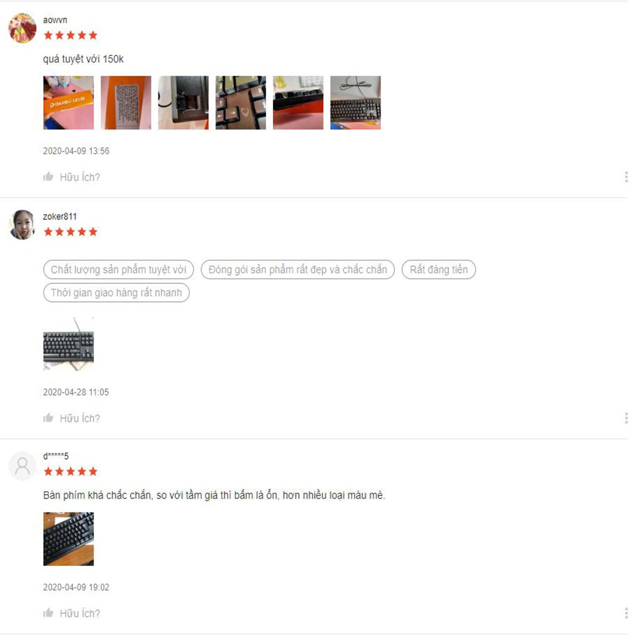
Task: Click the five-star rating under aowvn
Action: 72,36
